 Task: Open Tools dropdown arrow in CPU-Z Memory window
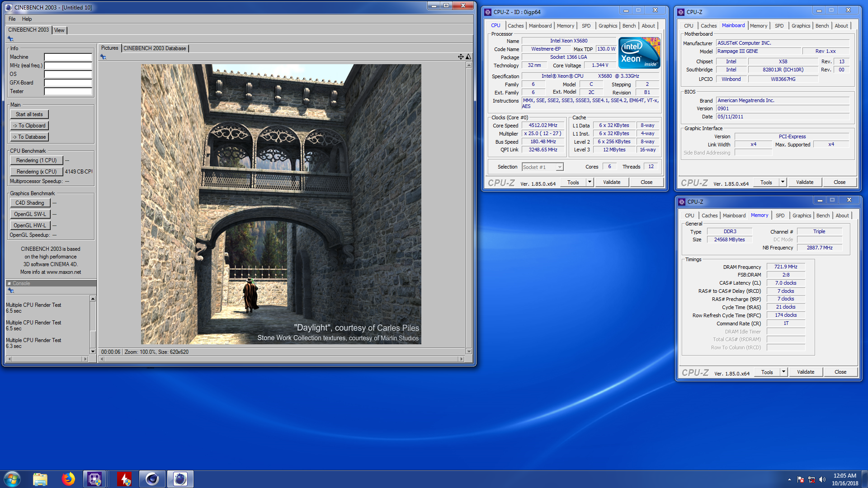coord(783,372)
